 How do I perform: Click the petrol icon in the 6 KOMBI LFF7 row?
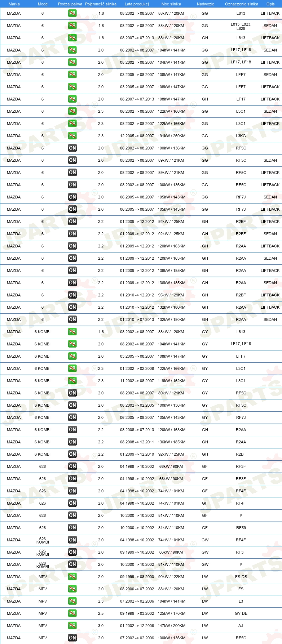(x=72, y=356)
